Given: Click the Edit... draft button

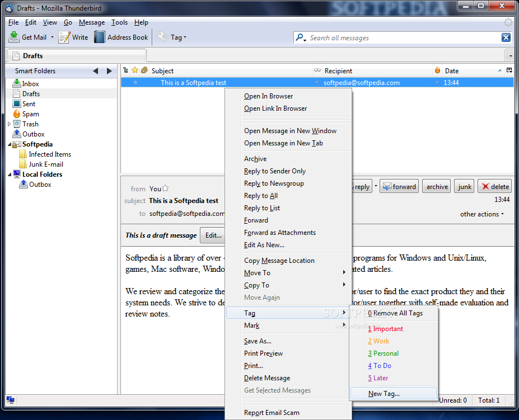Looking at the screenshot, I should (x=213, y=235).
